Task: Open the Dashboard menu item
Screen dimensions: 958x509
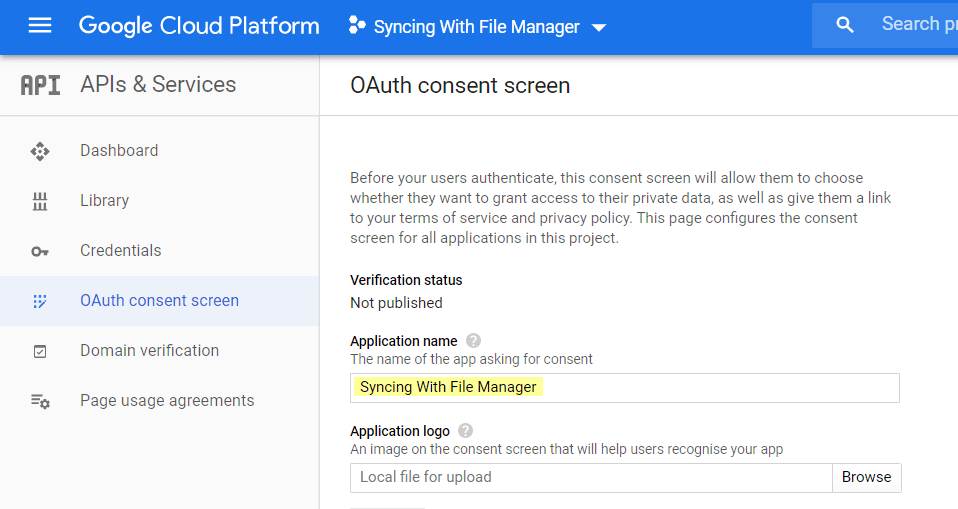Action: [119, 151]
